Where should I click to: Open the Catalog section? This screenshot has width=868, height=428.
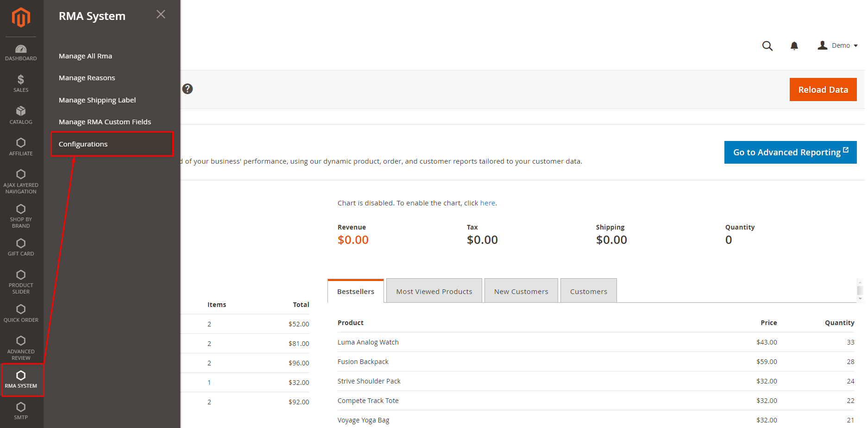[21, 115]
